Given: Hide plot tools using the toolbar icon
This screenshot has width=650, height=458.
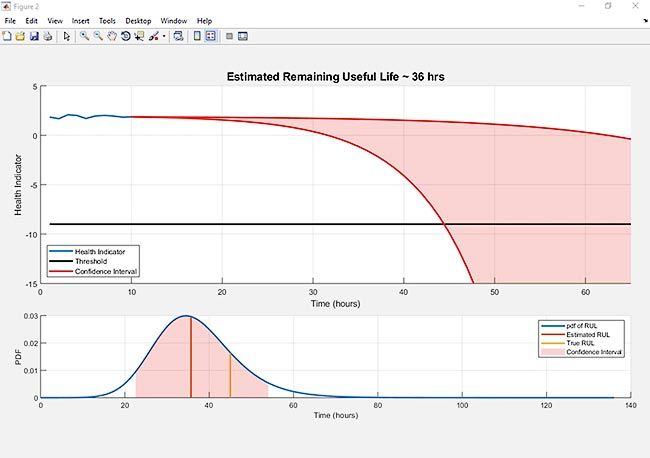Looking at the screenshot, I should 229,36.
